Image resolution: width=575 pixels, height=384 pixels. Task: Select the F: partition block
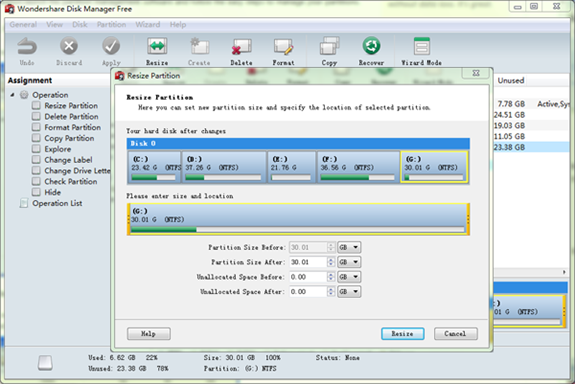[358, 167]
